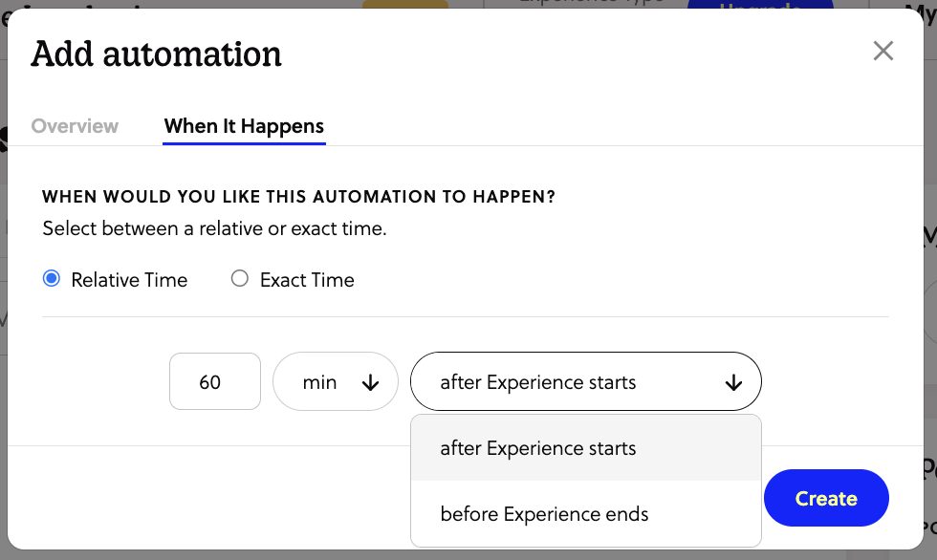The width and height of the screenshot is (937, 560).
Task: Click the Add automation dialog title
Action: click(156, 54)
